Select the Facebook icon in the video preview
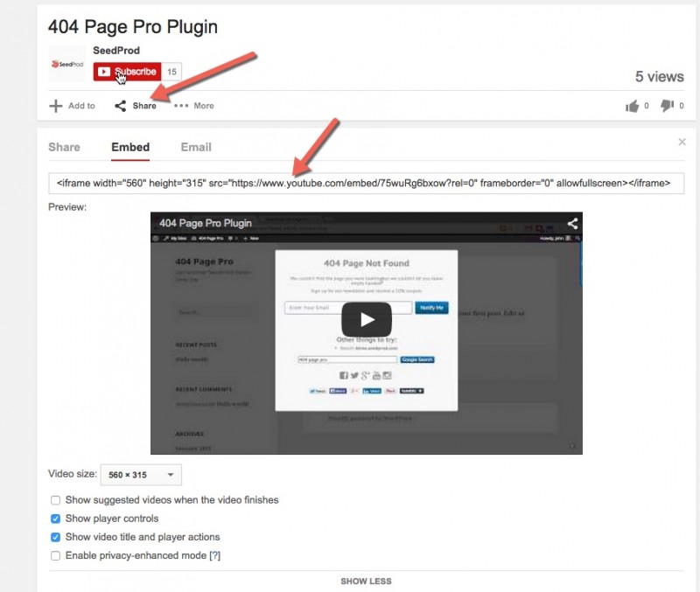The image size is (700, 592). coord(345,374)
